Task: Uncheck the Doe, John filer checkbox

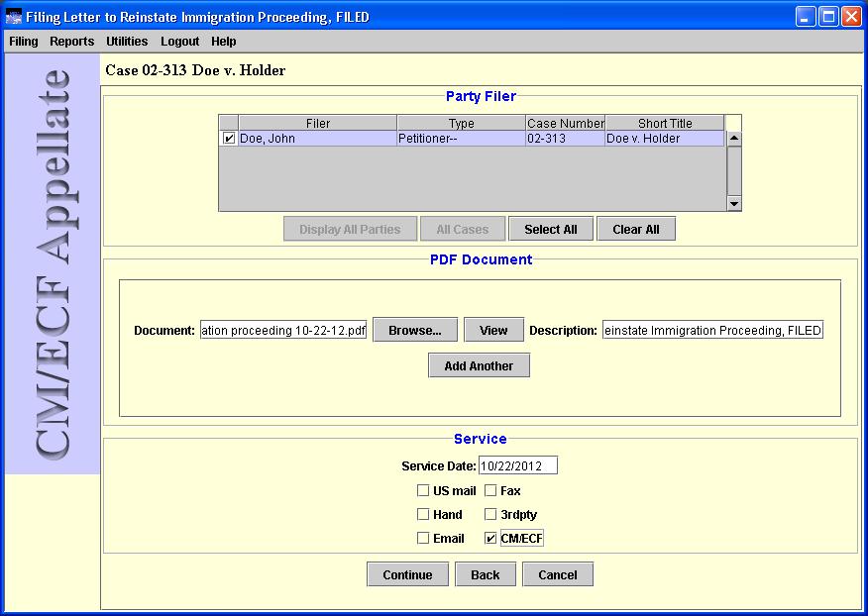Action: click(x=229, y=139)
